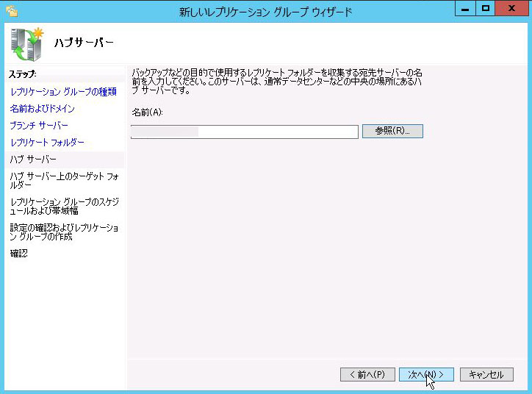Jump back to ブランチ サーバー step
Image resolution: width=532 pixels, height=394 pixels.
click(x=39, y=126)
